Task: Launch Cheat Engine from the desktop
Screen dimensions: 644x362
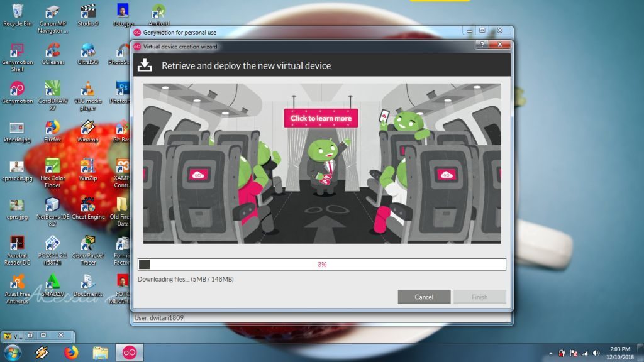Action: click(88, 209)
